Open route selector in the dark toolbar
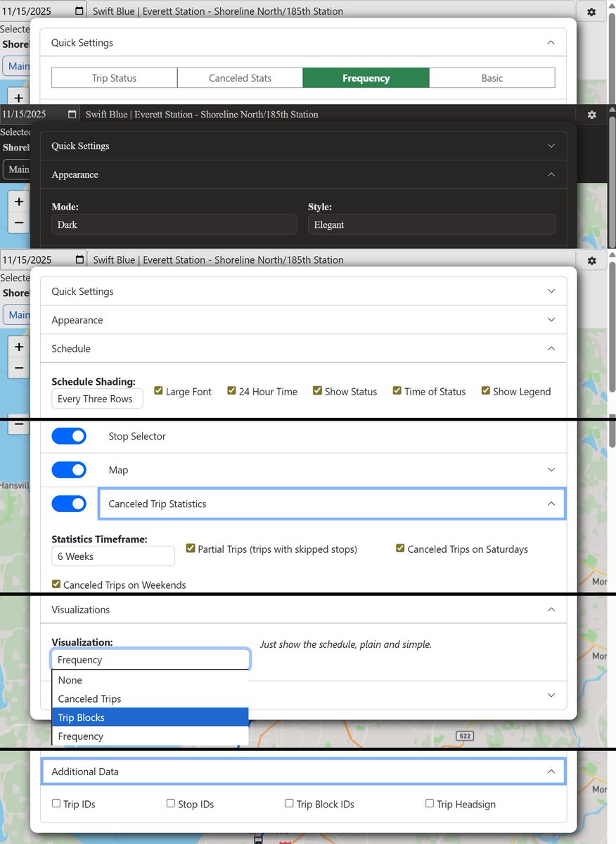This screenshot has height=844, width=616. click(x=329, y=115)
